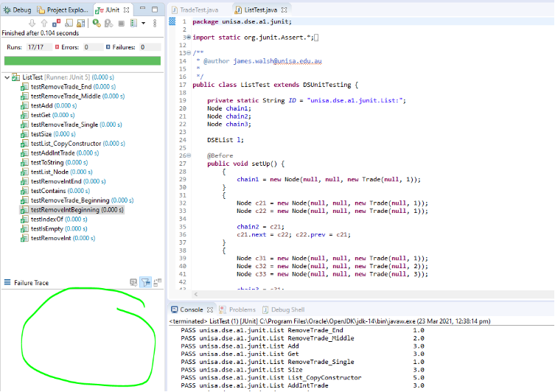Select testRemoveTrade_Middle test result
This screenshot has height=392, width=555.
pos(72,97)
